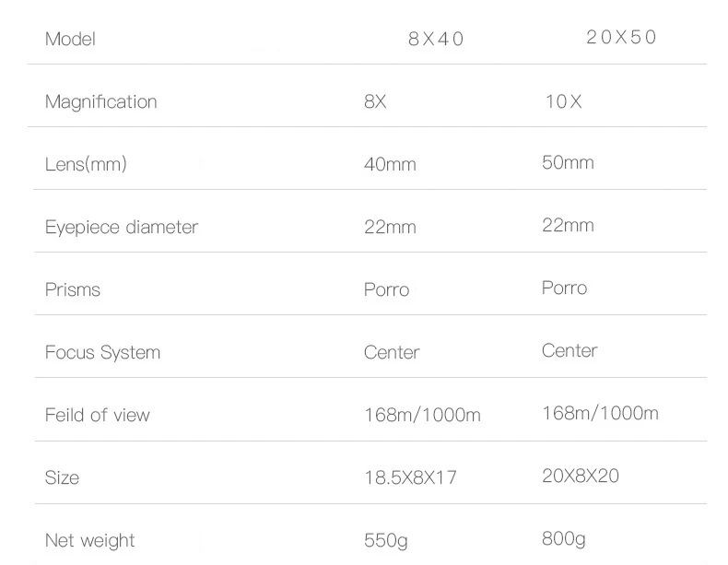Image resolution: width=728 pixels, height=565 pixels.
Task: Click the Focus System label
Action: tap(102, 352)
